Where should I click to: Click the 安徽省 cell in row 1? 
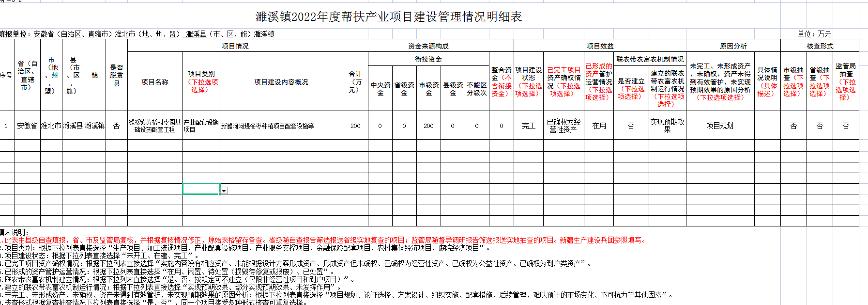click(x=27, y=126)
